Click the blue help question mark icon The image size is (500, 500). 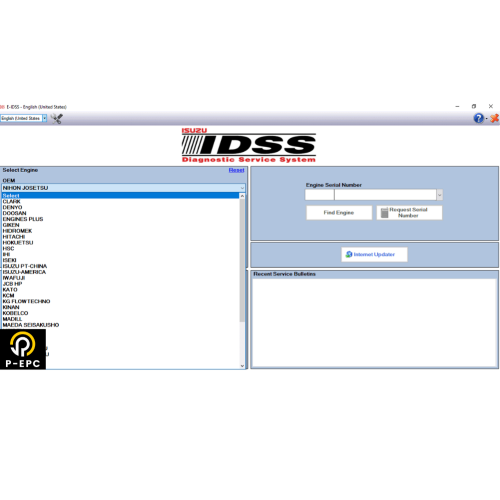click(x=479, y=118)
